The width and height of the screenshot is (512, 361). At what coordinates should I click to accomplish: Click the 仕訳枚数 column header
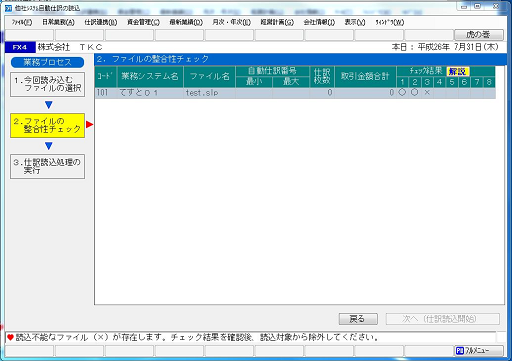click(322, 77)
